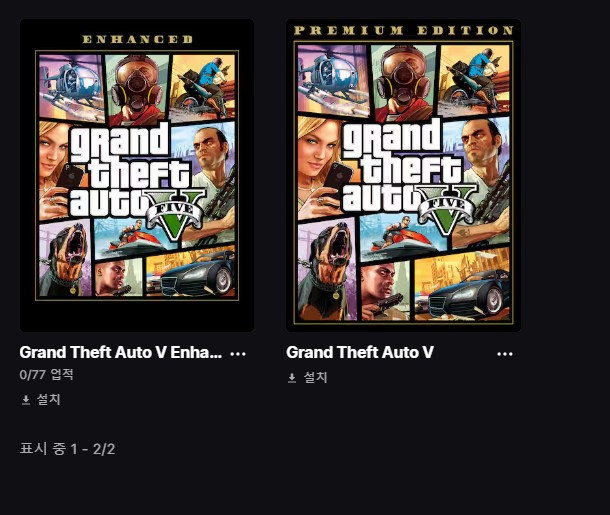Click the download arrow icon under Grand Theft Auto V
Viewport: 610px width, 515px height.
[292, 378]
